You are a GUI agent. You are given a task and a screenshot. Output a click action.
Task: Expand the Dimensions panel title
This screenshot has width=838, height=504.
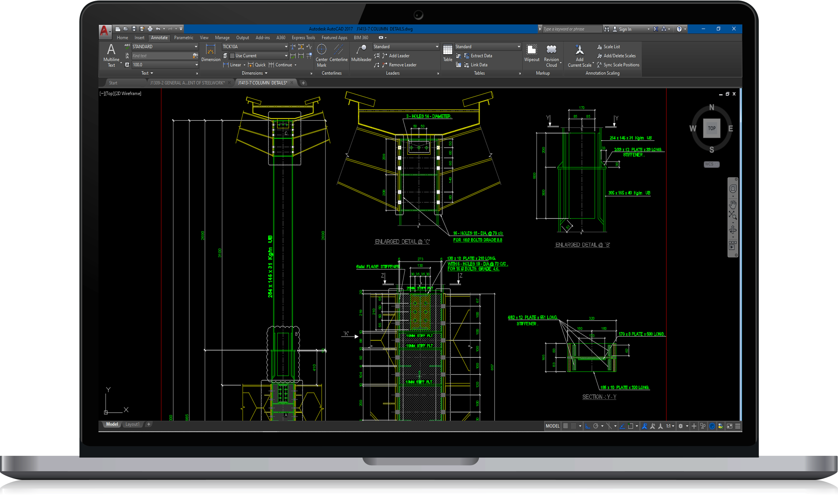click(x=255, y=73)
